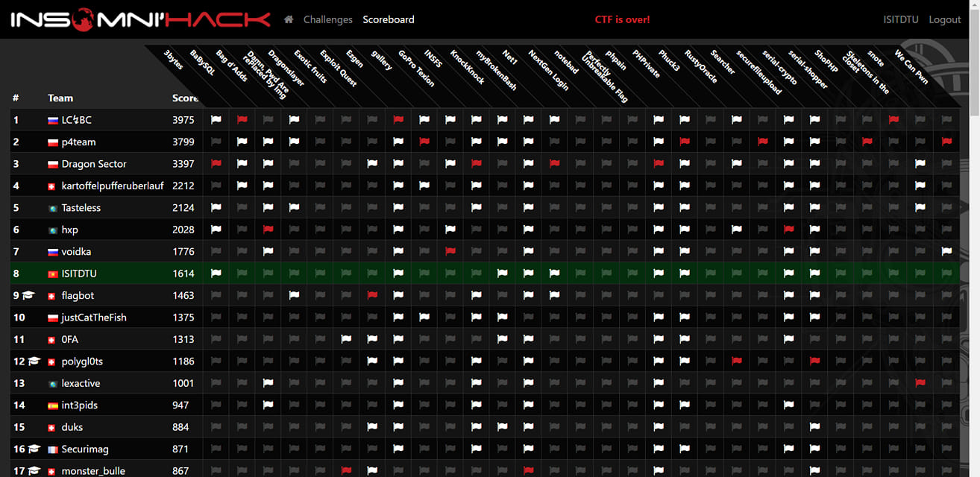This screenshot has width=980, height=477.
Task: Click the Russian flag next to LC↯BC
Action: 53,120
